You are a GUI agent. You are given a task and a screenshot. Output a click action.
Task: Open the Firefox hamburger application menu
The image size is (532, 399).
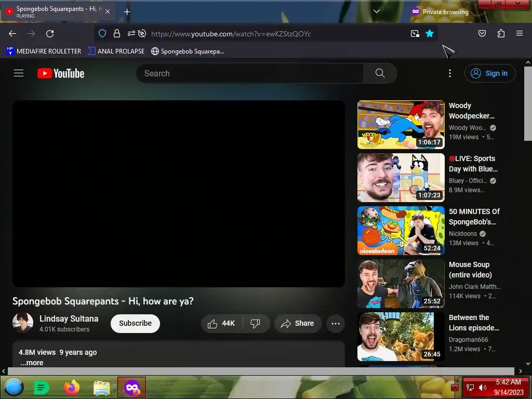[x=520, y=33]
